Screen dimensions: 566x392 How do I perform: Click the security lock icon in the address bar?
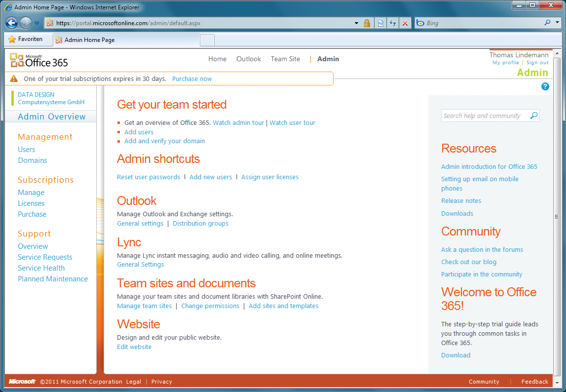(x=367, y=23)
